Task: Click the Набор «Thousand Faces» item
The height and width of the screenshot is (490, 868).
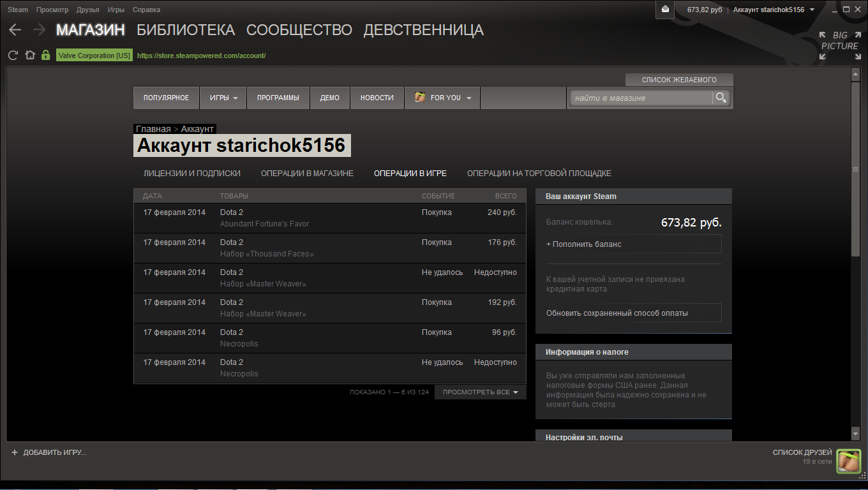Action: pyautogui.click(x=267, y=254)
